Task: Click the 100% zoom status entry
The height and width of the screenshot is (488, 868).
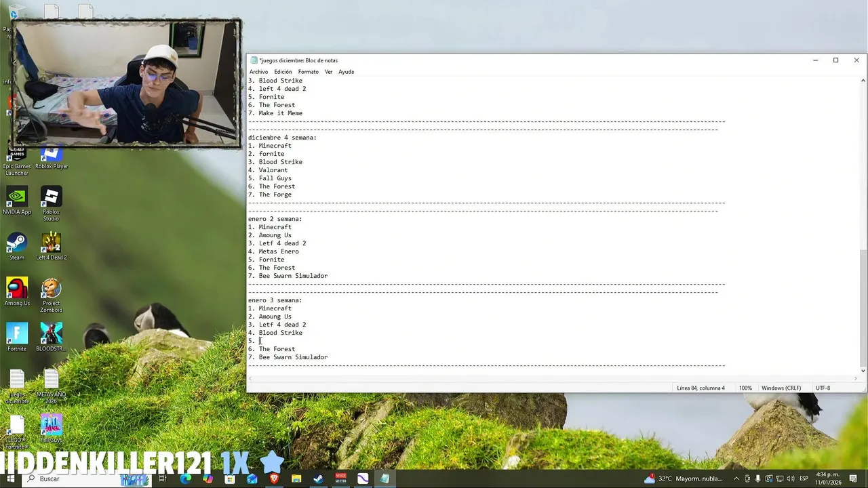Action: [x=745, y=388]
